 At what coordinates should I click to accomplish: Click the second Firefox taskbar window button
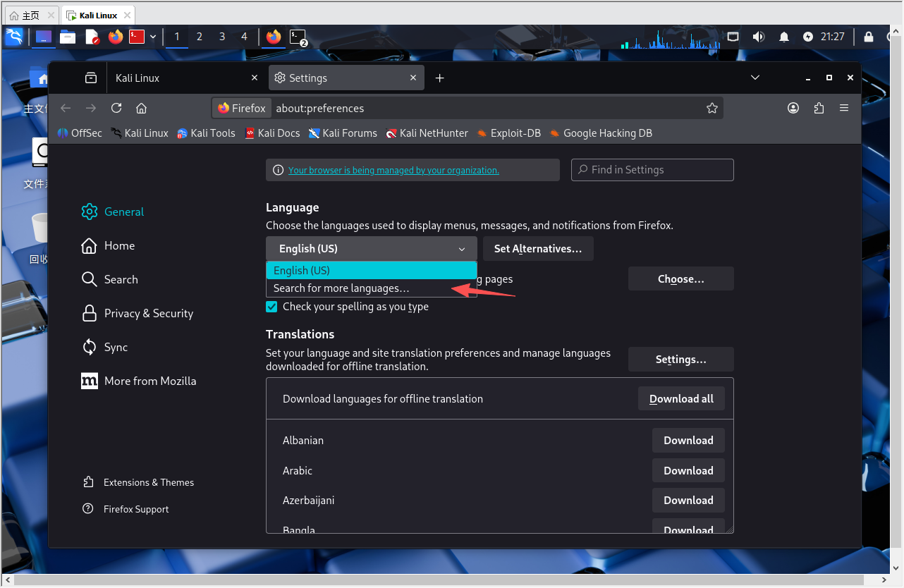pyautogui.click(x=274, y=37)
